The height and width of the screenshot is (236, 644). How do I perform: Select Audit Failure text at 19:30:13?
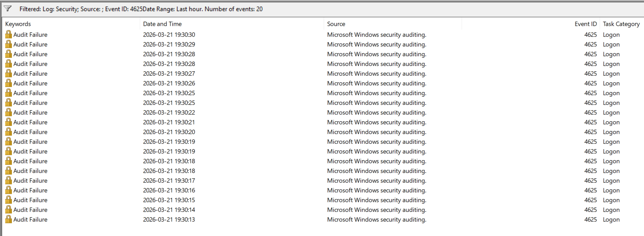coord(30,220)
